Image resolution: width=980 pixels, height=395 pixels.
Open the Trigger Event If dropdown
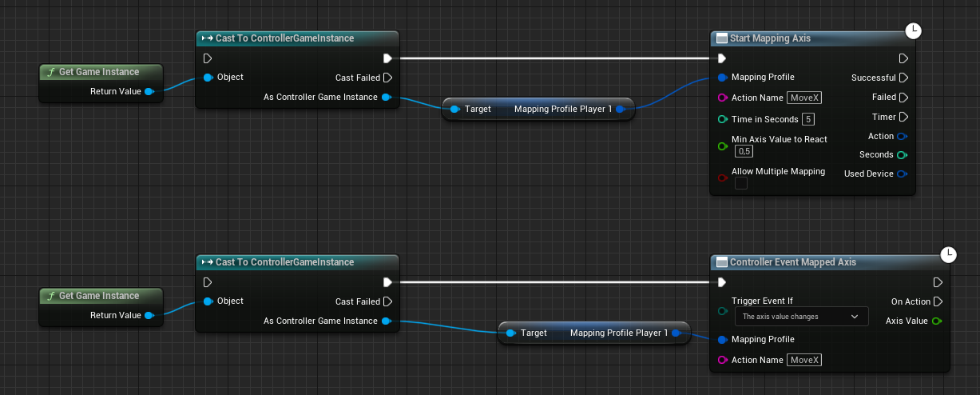[801, 317]
